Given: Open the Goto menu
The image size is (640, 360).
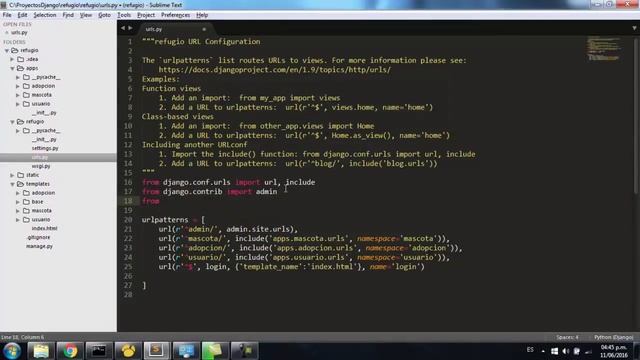Looking at the screenshot, I should coord(104,15).
